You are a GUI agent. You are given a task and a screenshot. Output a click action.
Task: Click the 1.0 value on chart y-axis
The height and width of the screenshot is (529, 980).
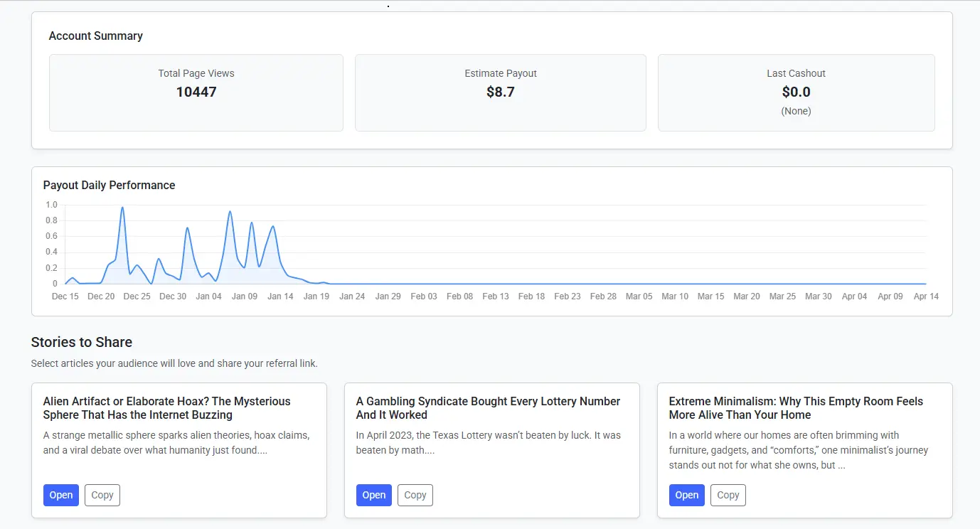[x=51, y=205]
